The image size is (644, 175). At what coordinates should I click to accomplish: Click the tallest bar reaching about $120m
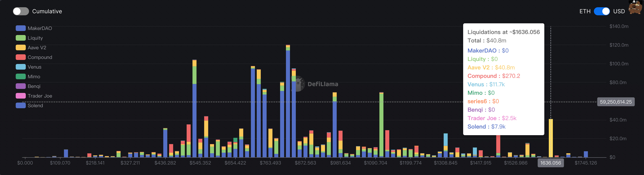pos(288,101)
